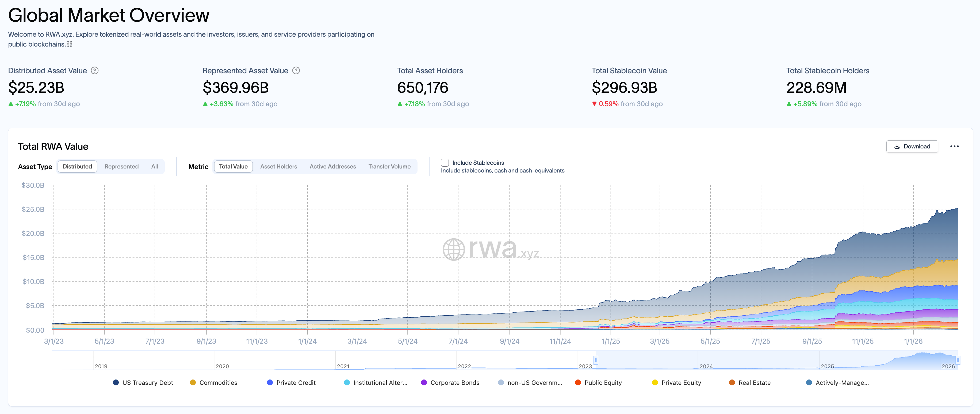Image resolution: width=980 pixels, height=414 pixels.
Task: Click 2021 in the timeline navigator
Action: point(343,366)
